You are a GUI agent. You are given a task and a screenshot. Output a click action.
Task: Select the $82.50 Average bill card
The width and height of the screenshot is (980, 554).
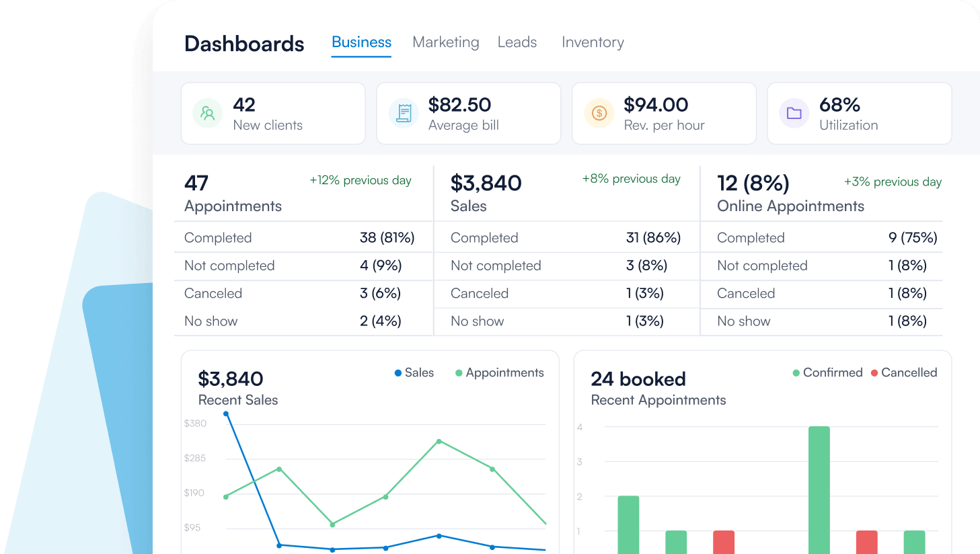tap(469, 113)
